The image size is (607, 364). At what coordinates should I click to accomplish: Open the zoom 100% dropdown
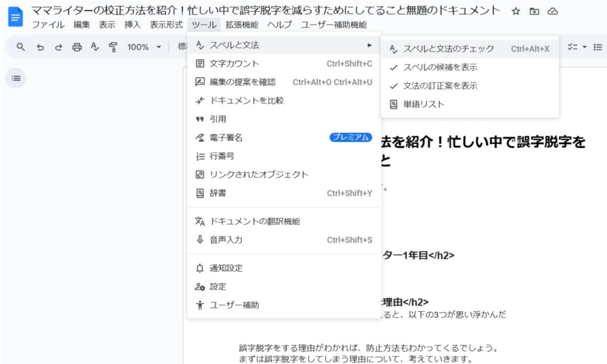pyautogui.click(x=144, y=47)
